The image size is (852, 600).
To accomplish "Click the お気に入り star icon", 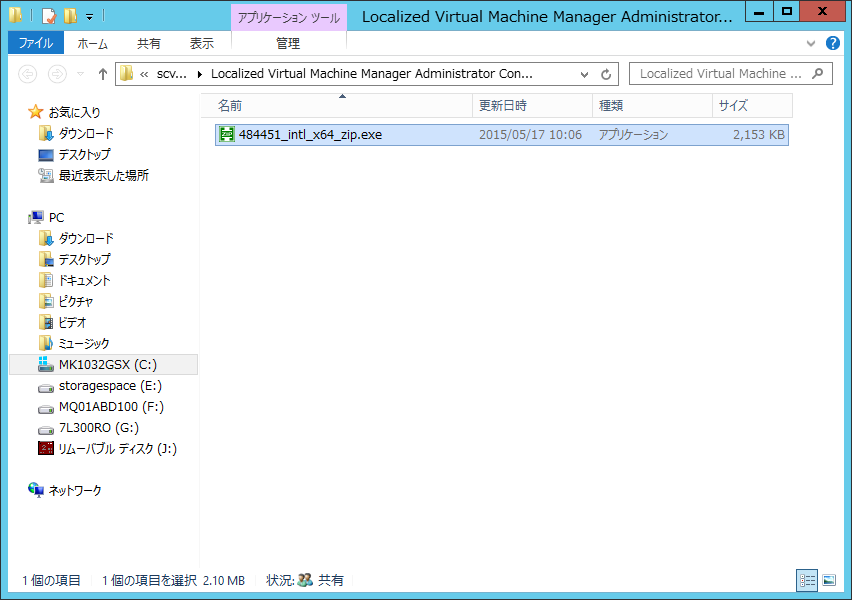I will pos(35,112).
